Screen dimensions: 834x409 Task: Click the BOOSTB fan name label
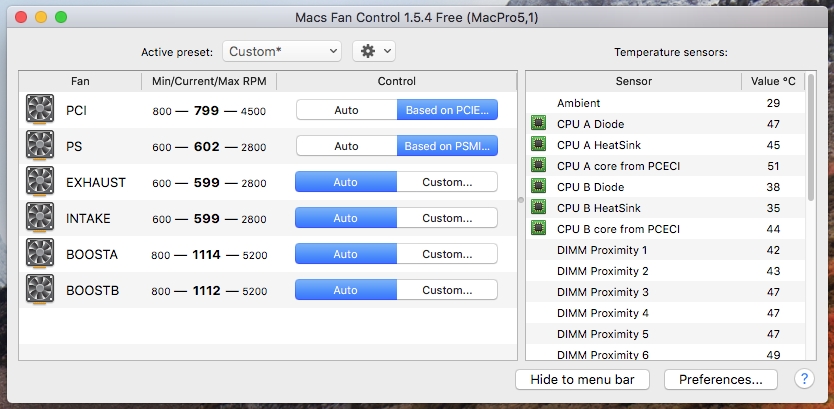(93, 291)
